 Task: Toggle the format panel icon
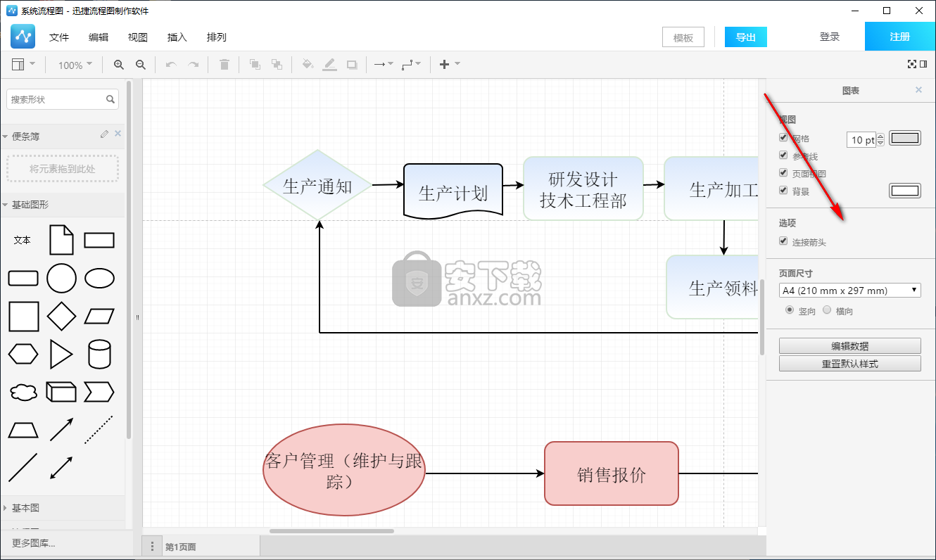pos(923,64)
